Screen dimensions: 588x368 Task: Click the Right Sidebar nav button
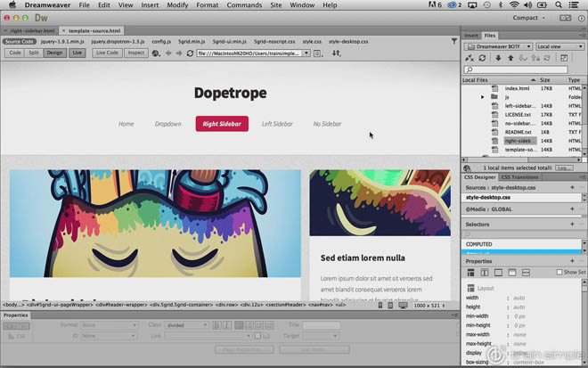(222, 124)
